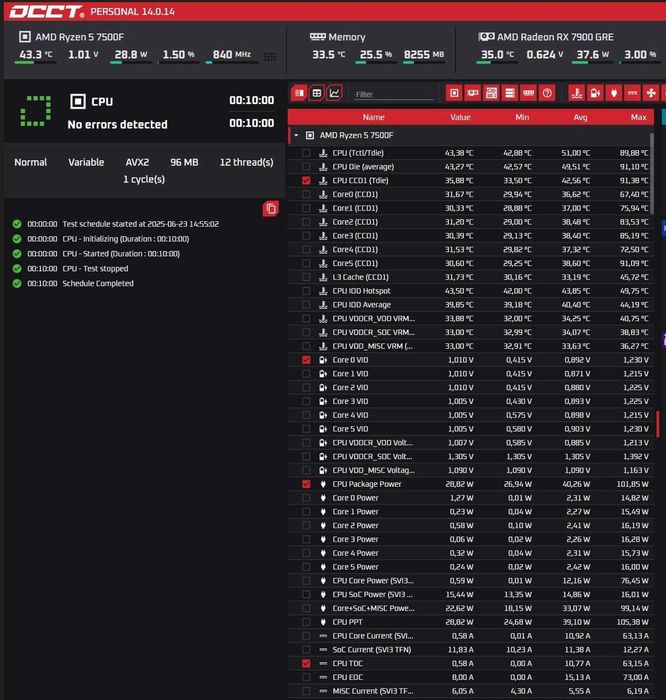The image size is (666, 700).
Task: Filter sensors by temperature thermometer icon
Action: point(577,93)
